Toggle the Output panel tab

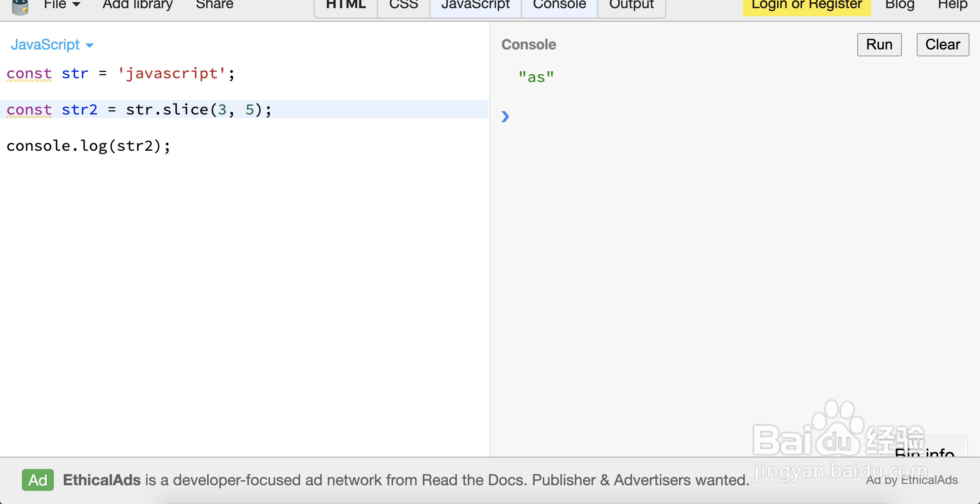631,6
